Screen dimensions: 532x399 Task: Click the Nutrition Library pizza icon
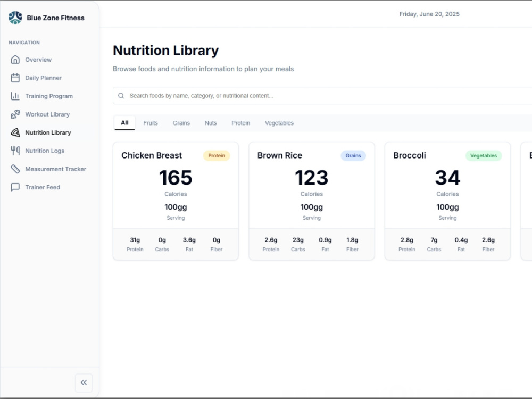pos(15,132)
